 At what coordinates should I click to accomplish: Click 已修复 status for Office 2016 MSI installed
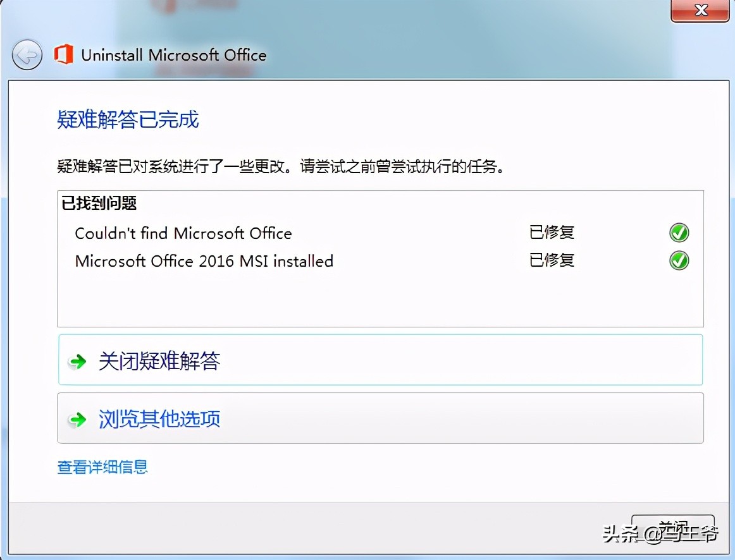tap(552, 260)
